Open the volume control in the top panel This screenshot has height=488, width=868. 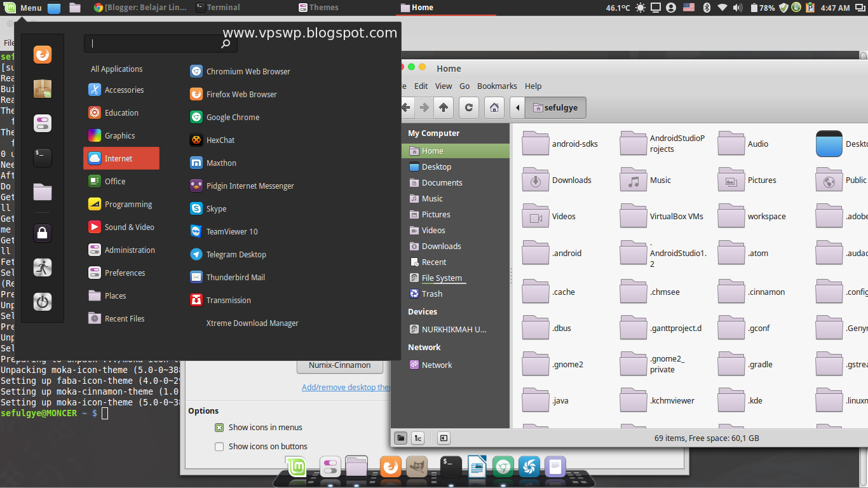[737, 8]
